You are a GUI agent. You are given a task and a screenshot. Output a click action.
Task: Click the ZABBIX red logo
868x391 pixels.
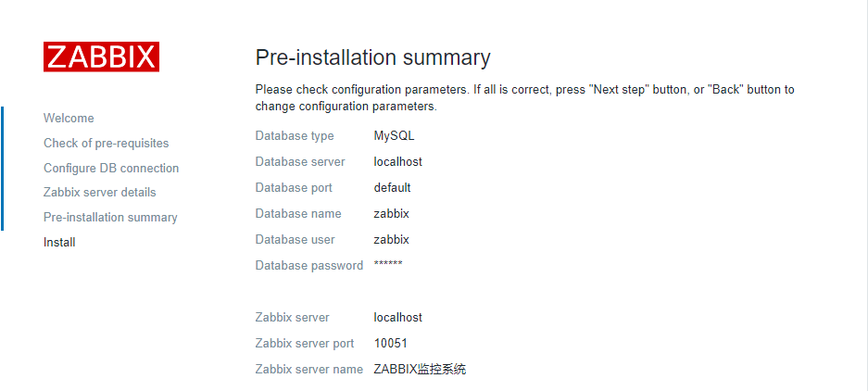pyautogui.click(x=101, y=57)
